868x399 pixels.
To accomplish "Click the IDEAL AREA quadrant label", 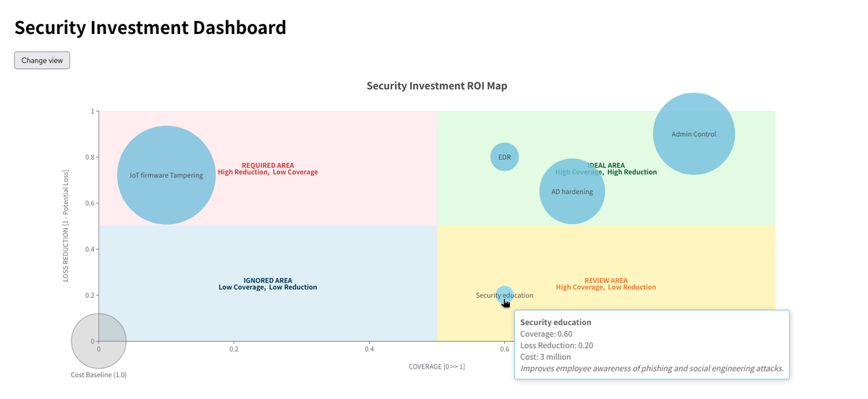I will (609, 165).
